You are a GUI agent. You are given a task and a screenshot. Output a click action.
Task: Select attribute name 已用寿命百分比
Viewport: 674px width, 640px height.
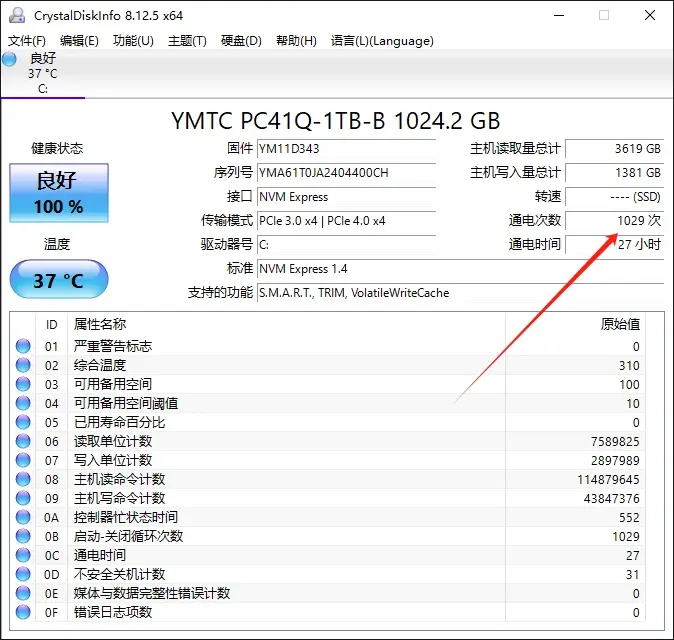pyautogui.click(x=119, y=422)
